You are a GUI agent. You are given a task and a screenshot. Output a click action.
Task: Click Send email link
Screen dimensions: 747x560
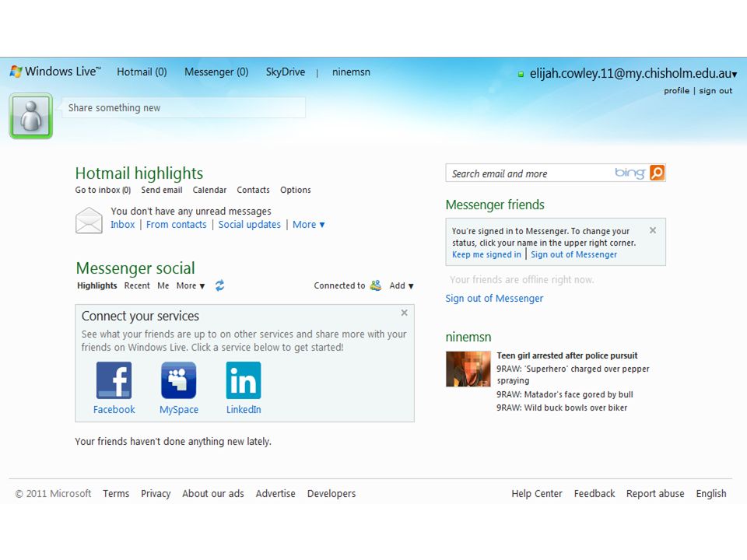click(x=162, y=190)
